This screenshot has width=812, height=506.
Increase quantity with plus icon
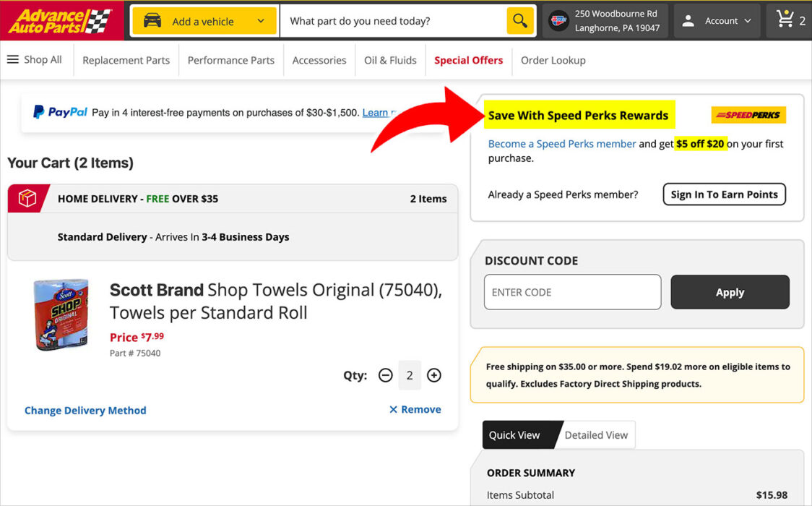point(434,375)
